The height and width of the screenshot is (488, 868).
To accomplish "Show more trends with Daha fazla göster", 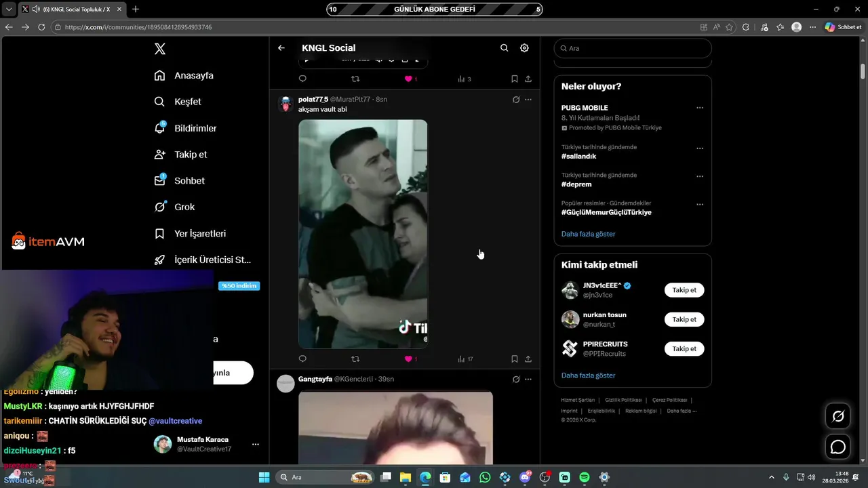I will 588,234.
